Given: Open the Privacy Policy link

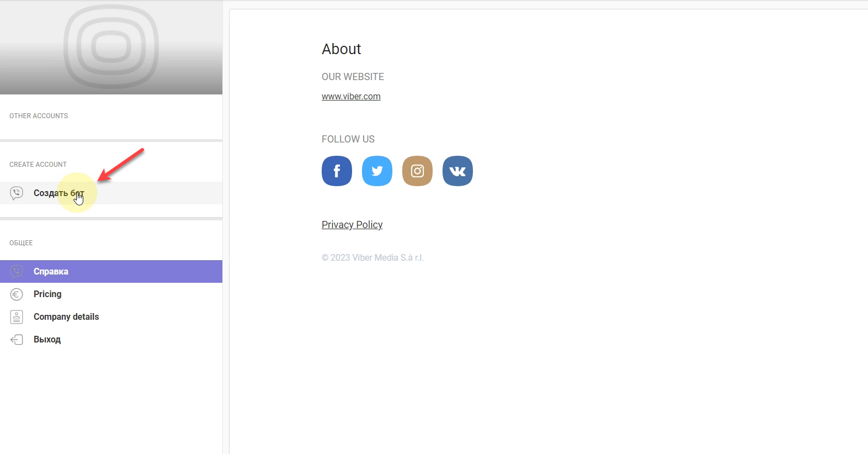Looking at the screenshot, I should [352, 225].
